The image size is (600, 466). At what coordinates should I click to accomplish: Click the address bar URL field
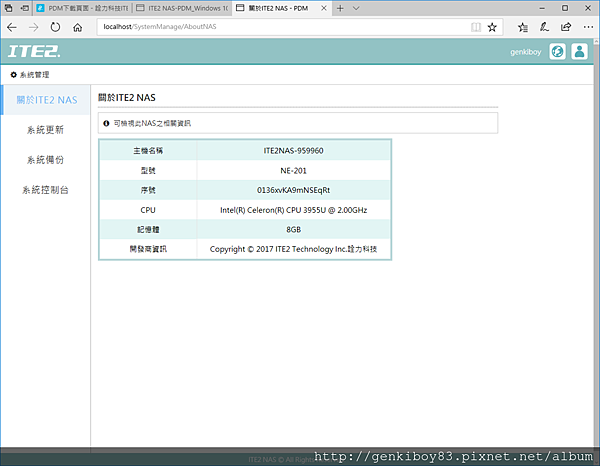283,27
